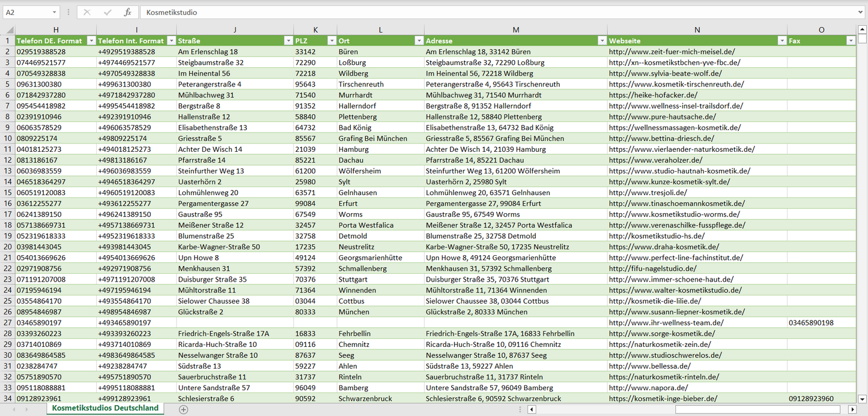The height and width of the screenshot is (416, 868).
Task: Click the vertical scrollbar up arrow
Action: click(863, 29)
